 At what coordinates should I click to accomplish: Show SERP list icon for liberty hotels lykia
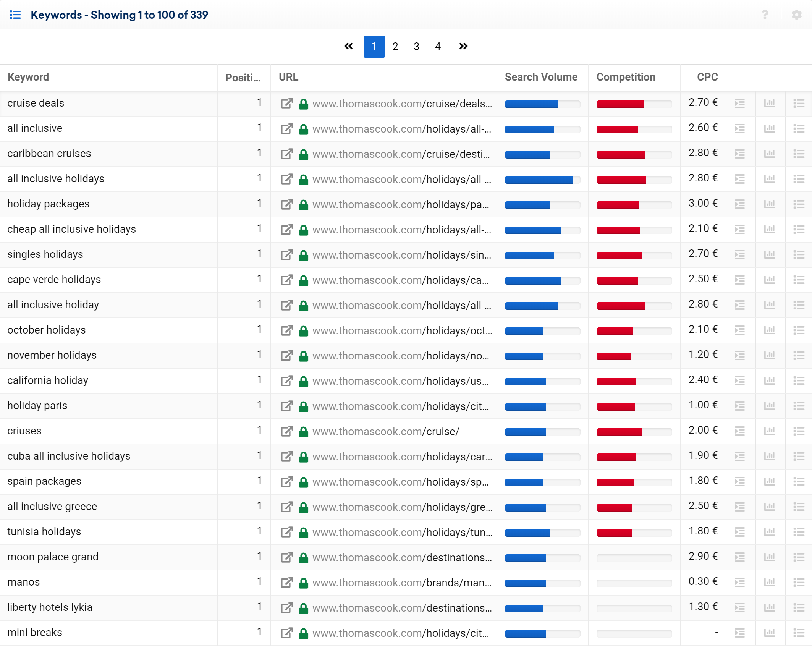point(740,608)
